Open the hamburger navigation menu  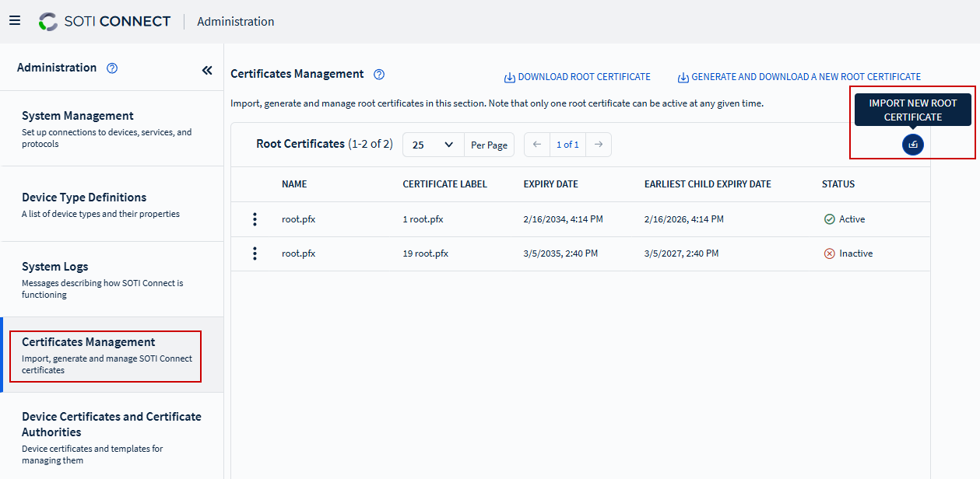click(x=15, y=20)
